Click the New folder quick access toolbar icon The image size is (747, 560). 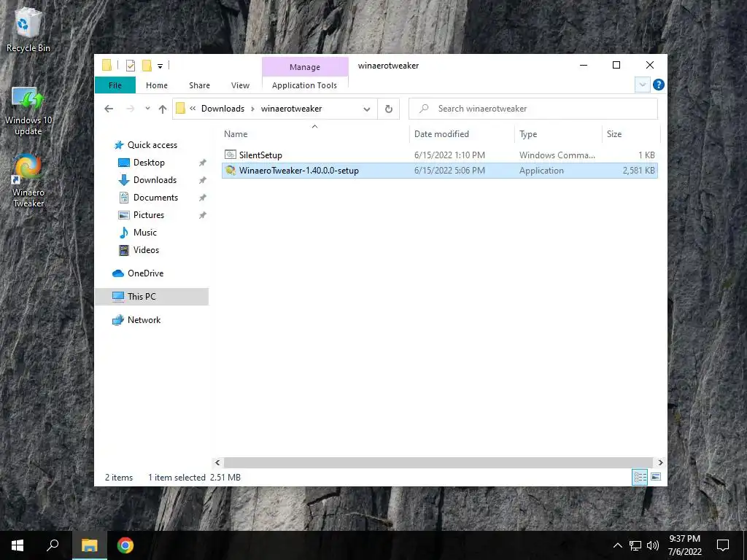coord(147,66)
